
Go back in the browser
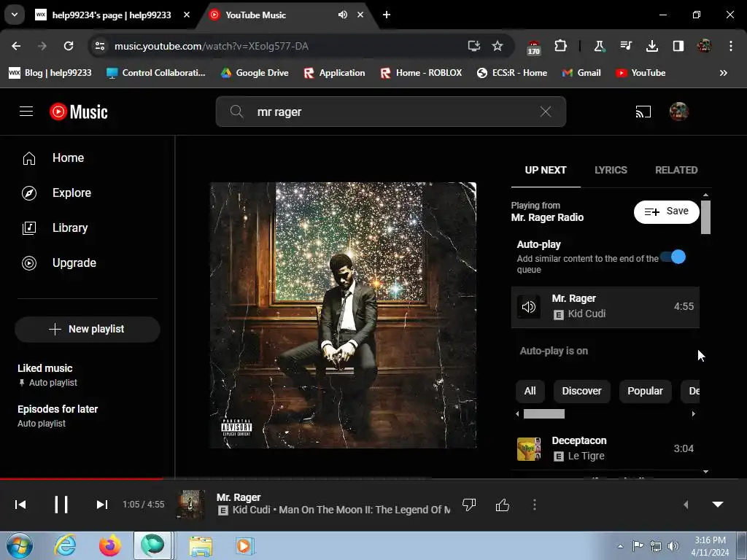click(x=16, y=46)
